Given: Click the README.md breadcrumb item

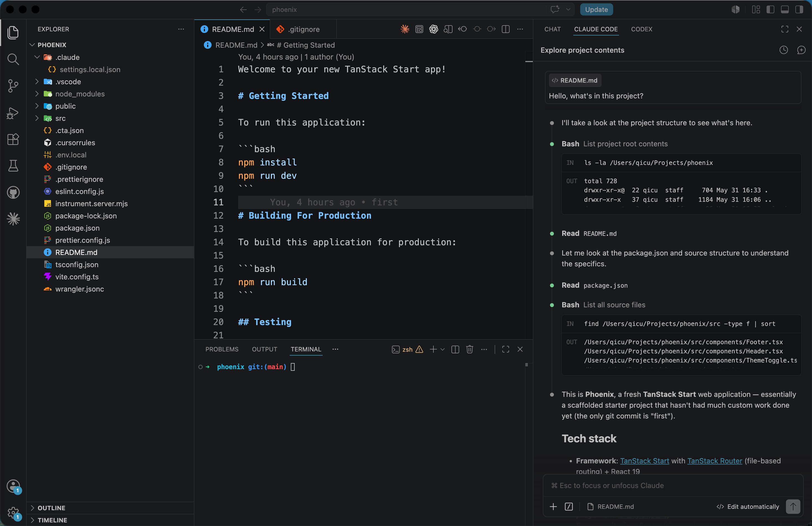Looking at the screenshot, I should click(x=236, y=45).
